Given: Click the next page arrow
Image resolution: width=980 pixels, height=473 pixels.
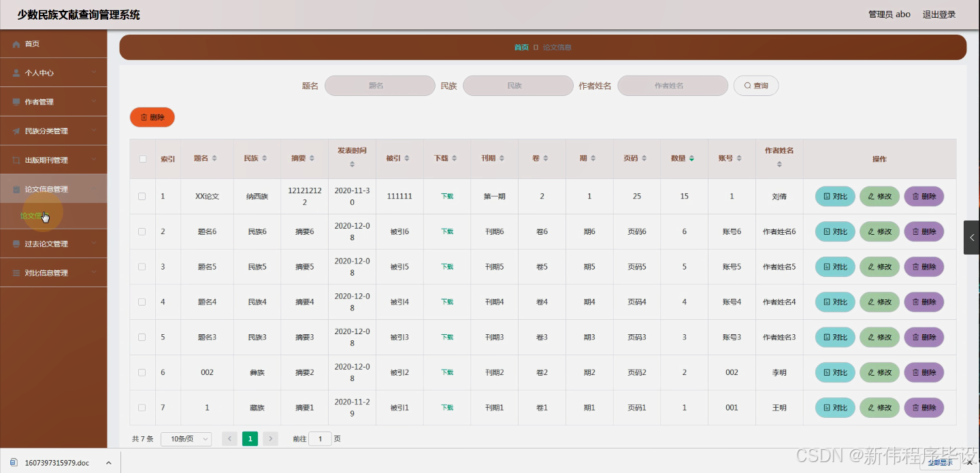Looking at the screenshot, I should [x=271, y=439].
